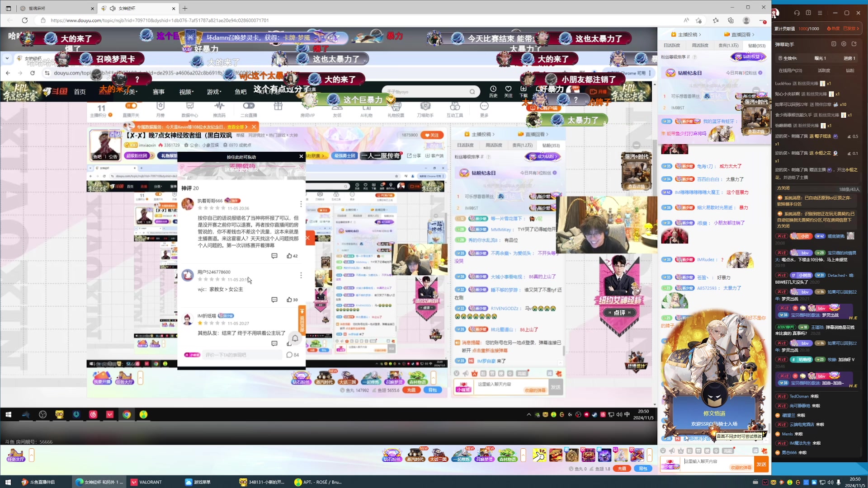Image resolution: width=868 pixels, height=488 pixels.
Task: Open 弹幕助手 settings gear icon
Action: (x=844, y=44)
